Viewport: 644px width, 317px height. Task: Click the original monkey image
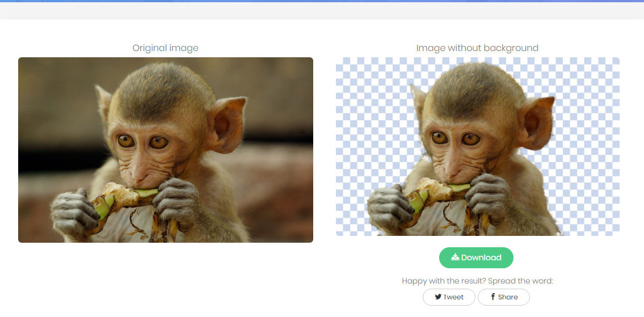tap(166, 150)
